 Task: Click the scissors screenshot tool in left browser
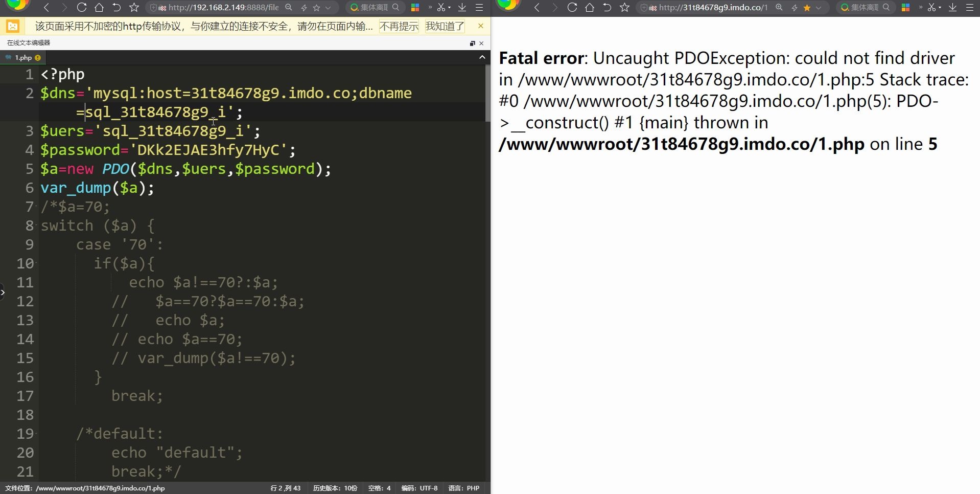click(441, 7)
